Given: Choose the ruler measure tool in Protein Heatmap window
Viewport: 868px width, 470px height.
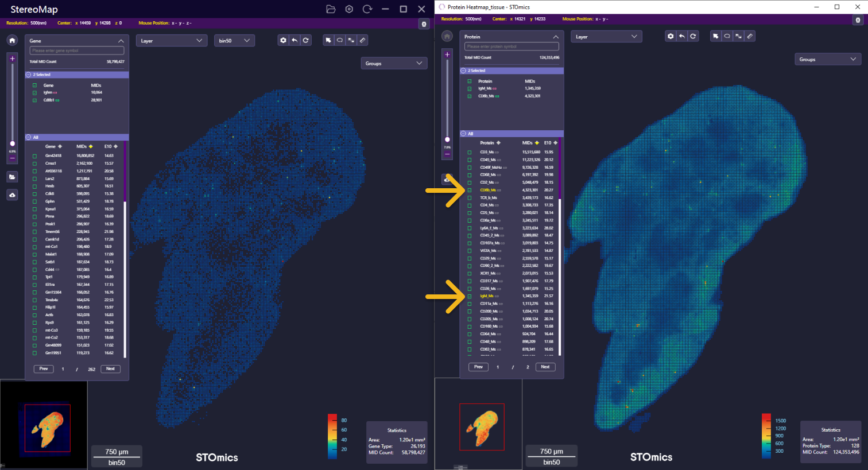Looking at the screenshot, I should click(750, 36).
